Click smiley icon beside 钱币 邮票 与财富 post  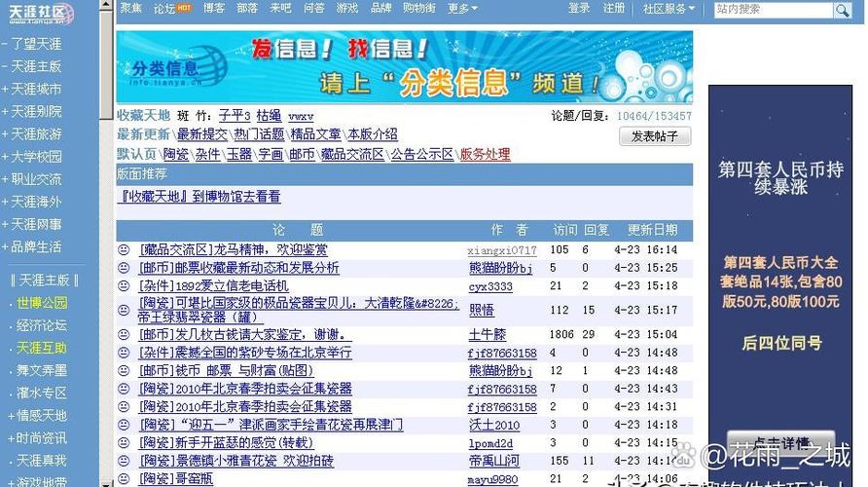click(x=124, y=371)
